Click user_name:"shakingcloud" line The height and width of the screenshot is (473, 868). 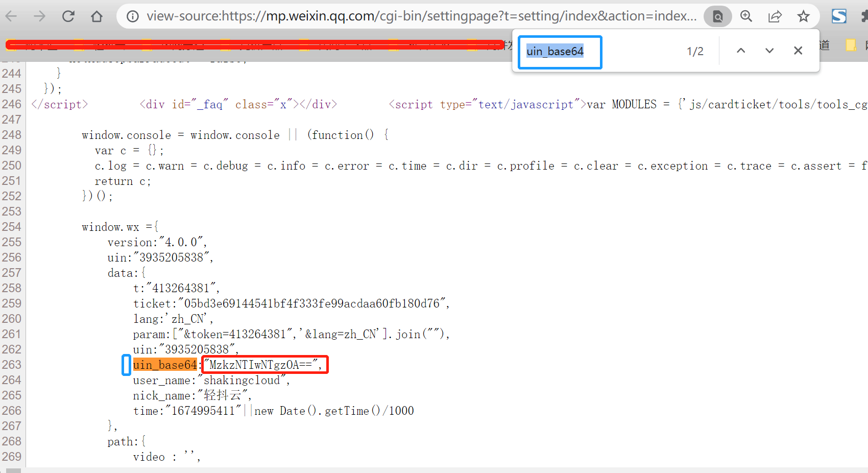point(211,380)
